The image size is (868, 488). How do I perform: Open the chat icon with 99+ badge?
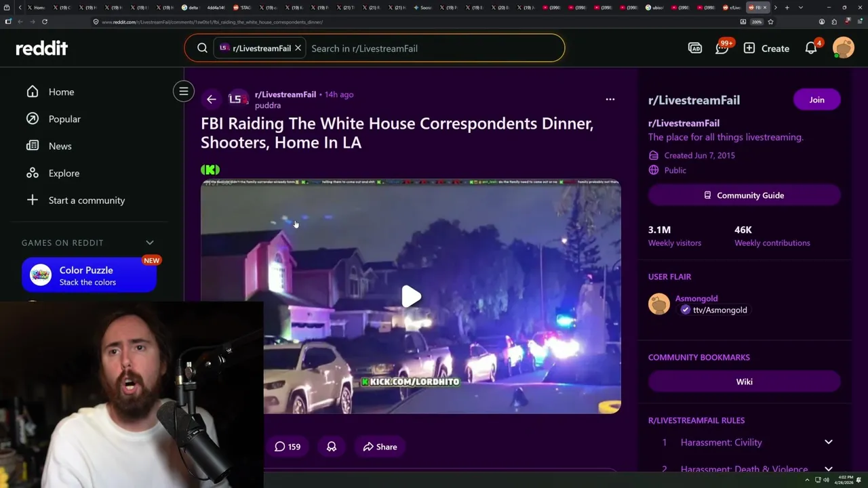722,48
